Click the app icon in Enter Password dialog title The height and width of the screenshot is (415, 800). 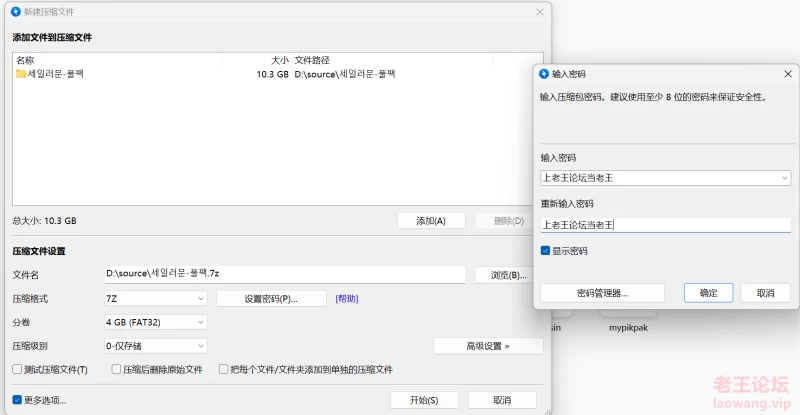coord(544,74)
